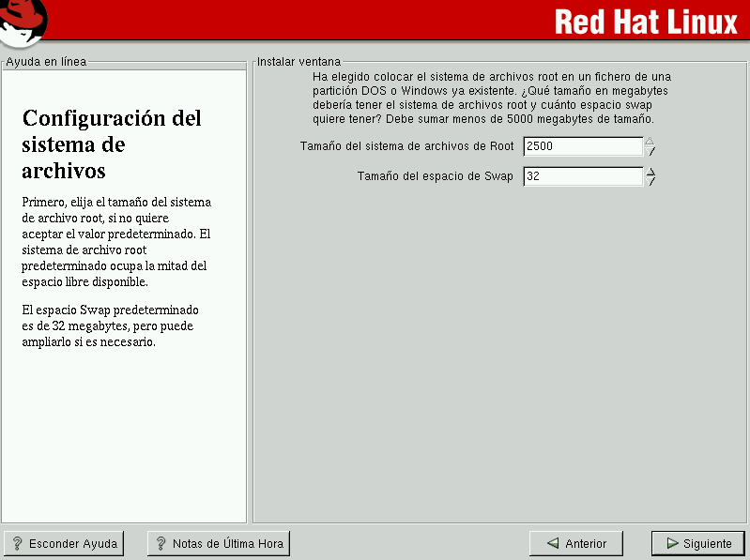Click the question mark icon on Notas de Última Hora
Image resolution: width=750 pixels, height=560 pixels.
161,543
